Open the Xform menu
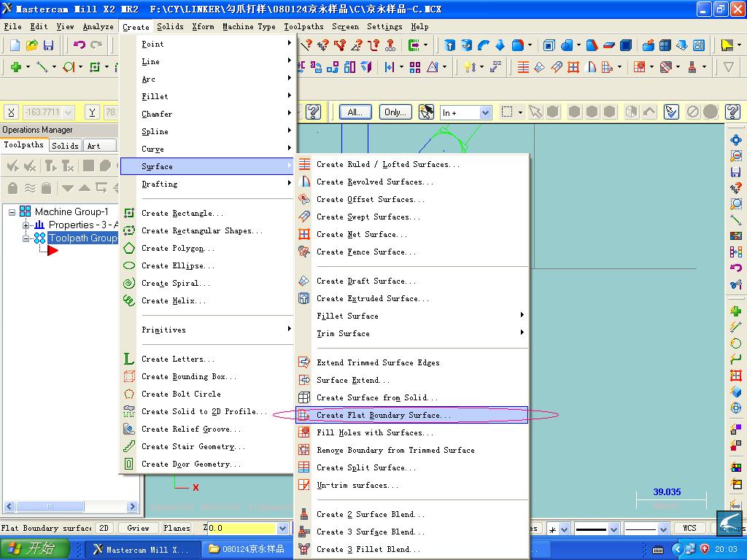Image resolution: width=747 pixels, height=560 pixels. pos(203,27)
